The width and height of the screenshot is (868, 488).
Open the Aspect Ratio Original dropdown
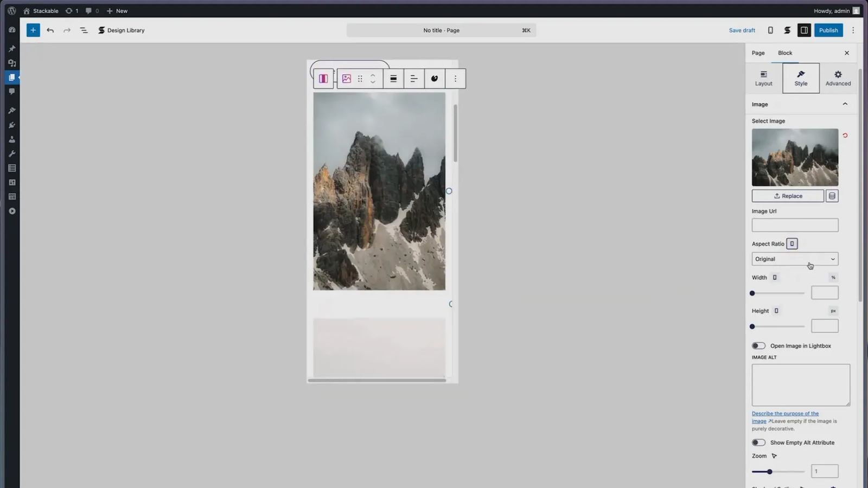[795, 259]
